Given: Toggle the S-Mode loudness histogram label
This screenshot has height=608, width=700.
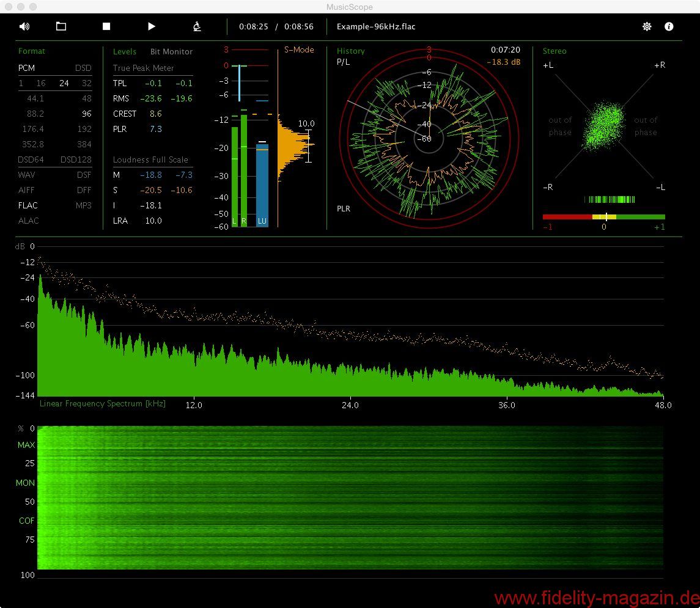Looking at the screenshot, I should [299, 49].
